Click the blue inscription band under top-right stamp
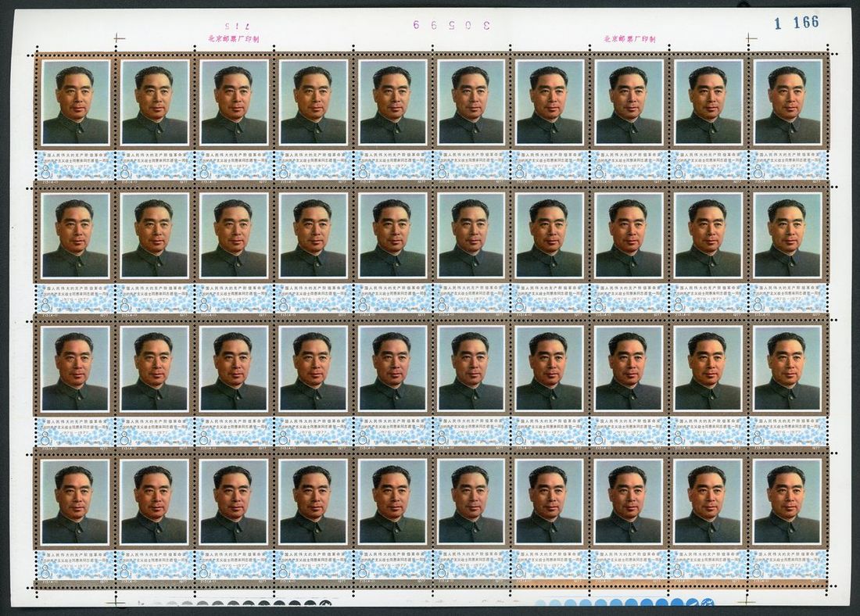Image resolution: width=860 pixels, height=616 pixels. pyautogui.click(x=788, y=165)
